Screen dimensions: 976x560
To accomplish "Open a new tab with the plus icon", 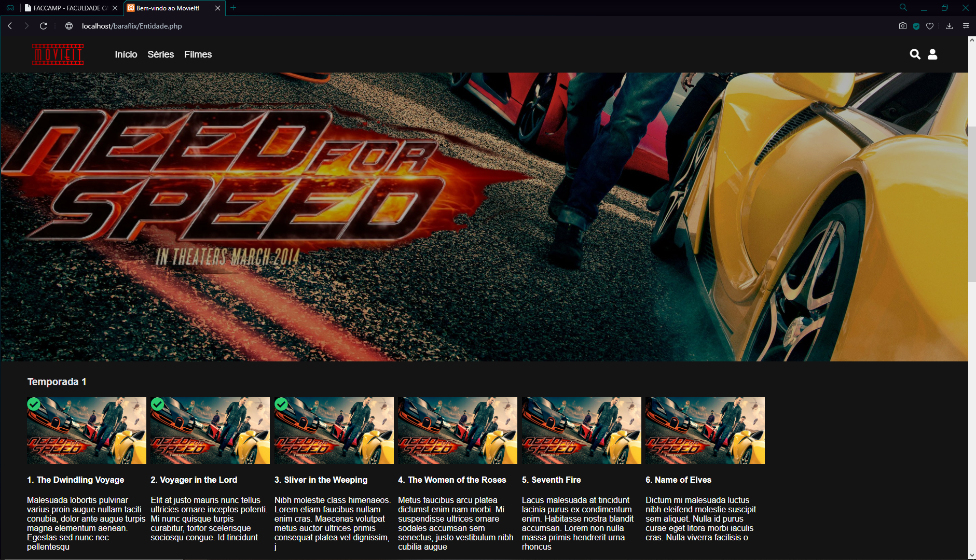I will pyautogui.click(x=233, y=8).
